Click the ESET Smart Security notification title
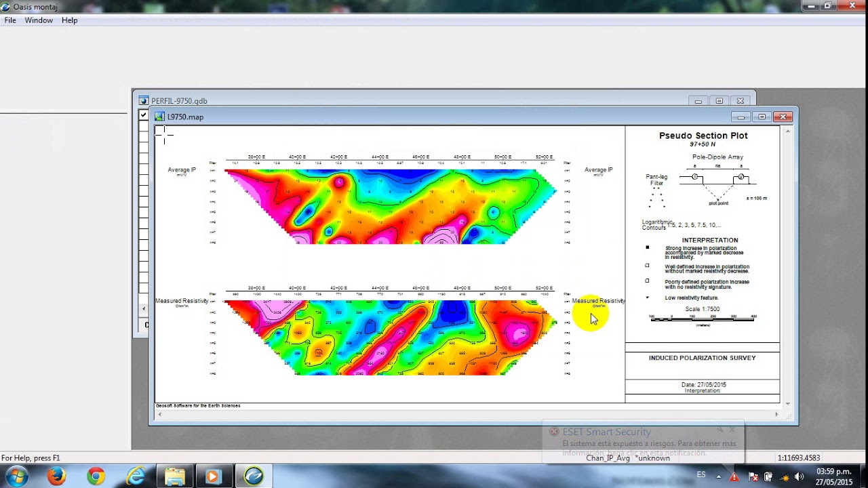The width and height of the screenshot is (868, 488). [606, 432]
